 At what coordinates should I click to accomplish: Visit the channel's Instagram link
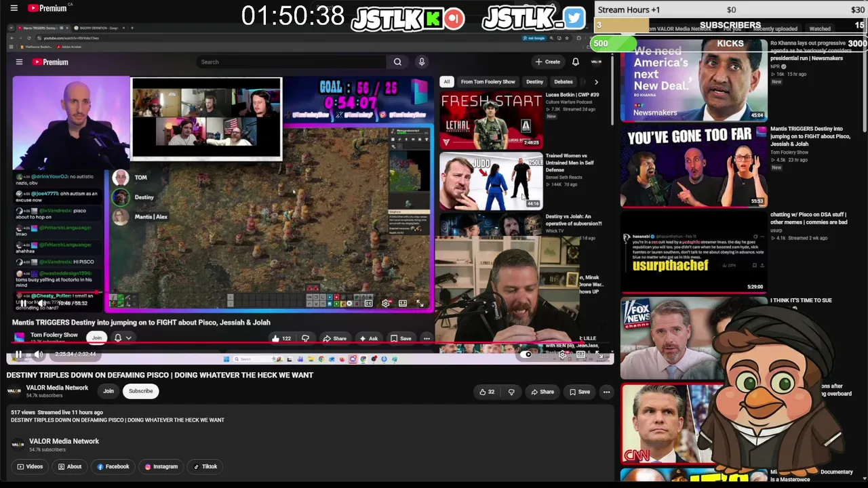tap(161, 466)
